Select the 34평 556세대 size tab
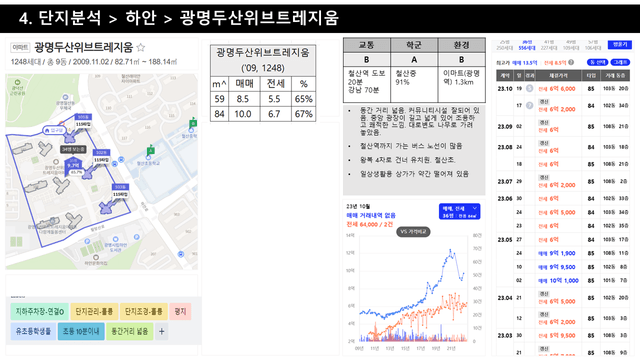The image size is (640, 360). click(527, 45)
